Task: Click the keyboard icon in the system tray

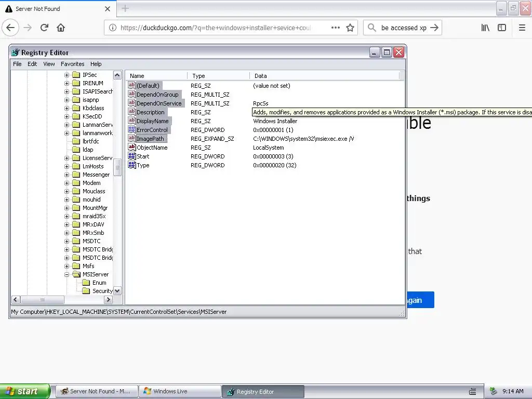Action: coord(473,392)
